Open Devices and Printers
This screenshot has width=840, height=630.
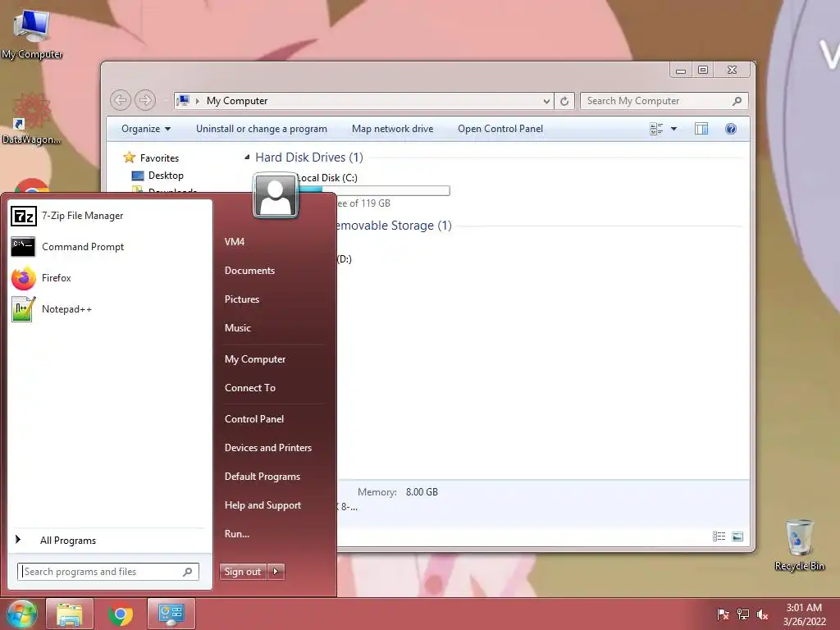tap(268, 448)
